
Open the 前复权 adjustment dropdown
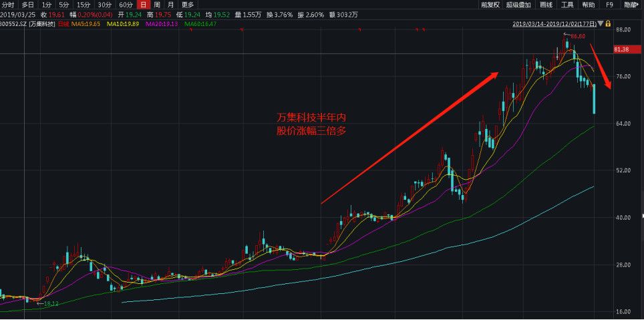490,5
